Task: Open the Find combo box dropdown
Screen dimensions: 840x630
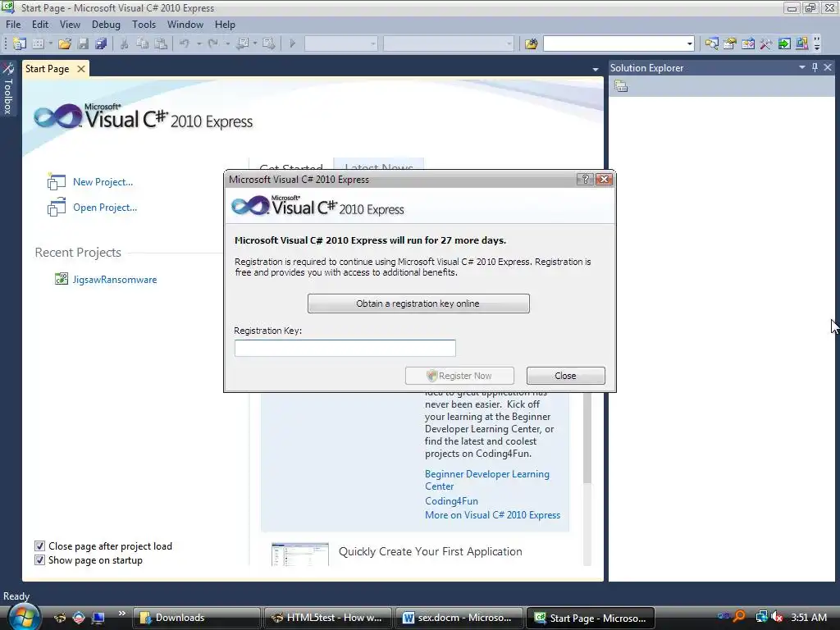Action: [x=689, y=43]
